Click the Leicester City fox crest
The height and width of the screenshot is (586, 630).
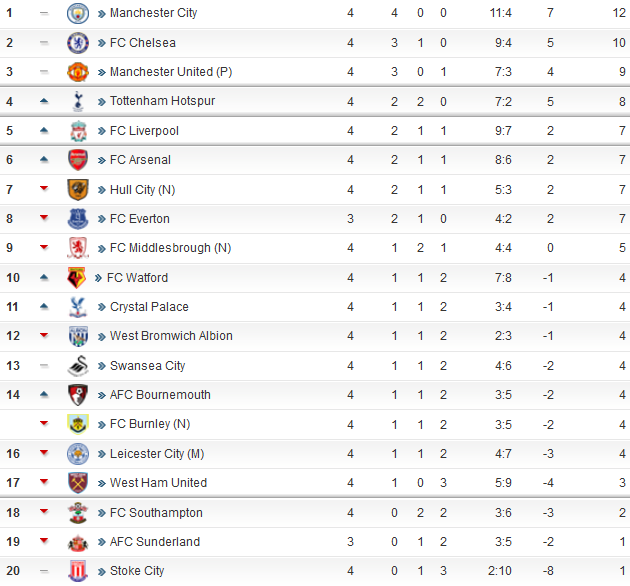click(x=78, y=453)
